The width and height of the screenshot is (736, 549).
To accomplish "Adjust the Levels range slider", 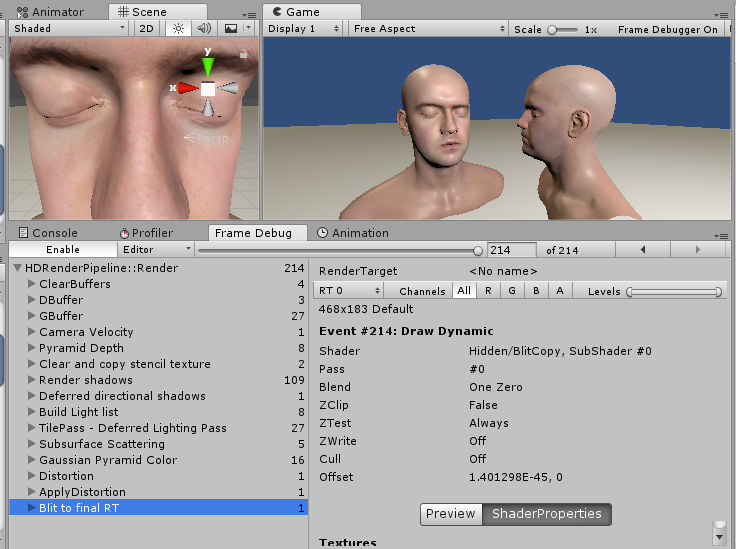I will pyautogui.click(x=674, y=292).
